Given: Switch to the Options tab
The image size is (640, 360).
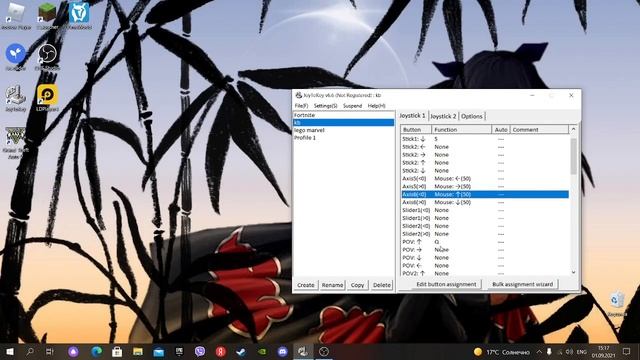Looking at the screenshot, I should [472, 116].
